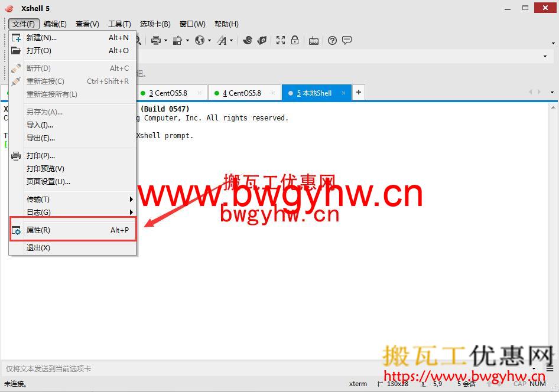Open the tab list dropdown arrow

552,92
